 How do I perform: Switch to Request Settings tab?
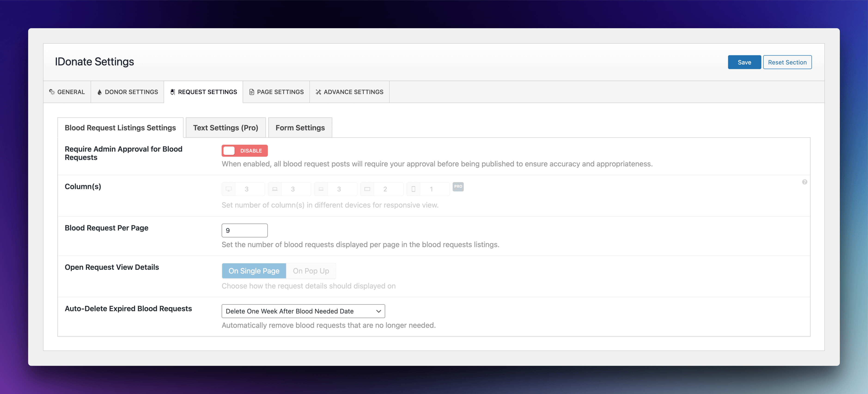coord(203,92)
